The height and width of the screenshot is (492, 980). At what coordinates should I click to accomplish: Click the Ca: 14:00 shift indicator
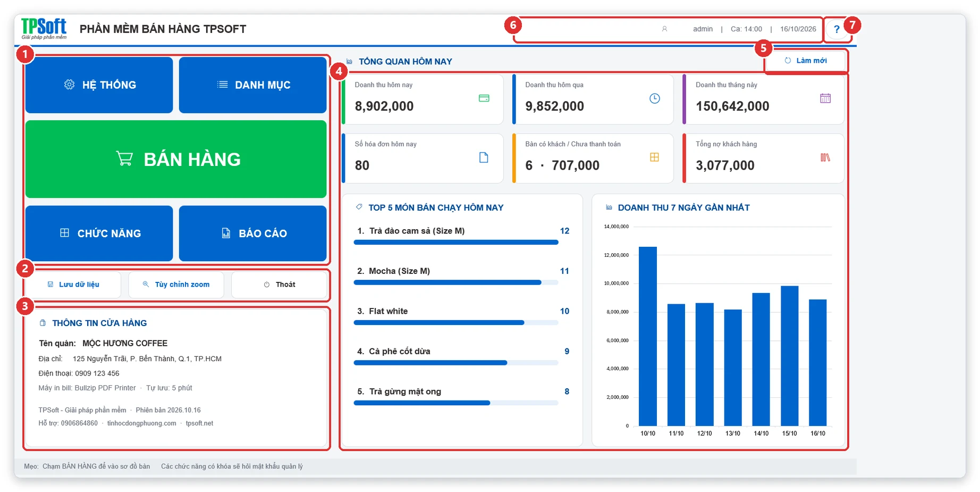(746, 29)
